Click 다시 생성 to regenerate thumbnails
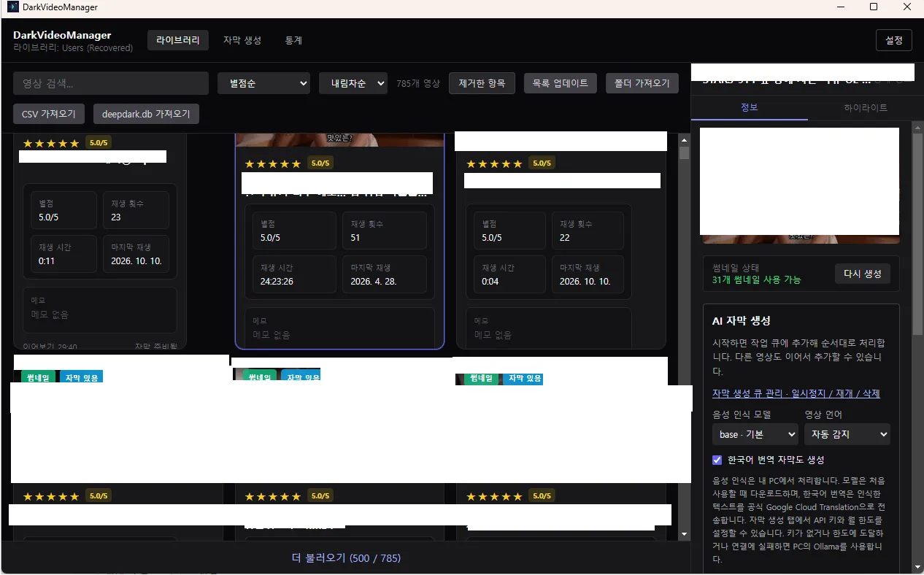924x575 pixels. coord(863,274)
